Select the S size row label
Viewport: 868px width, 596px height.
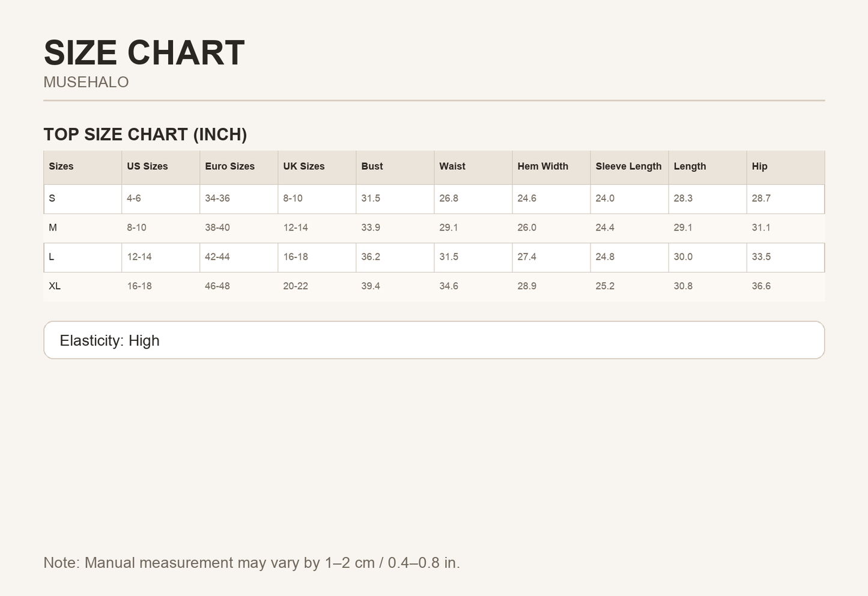(x=52, y=198)
